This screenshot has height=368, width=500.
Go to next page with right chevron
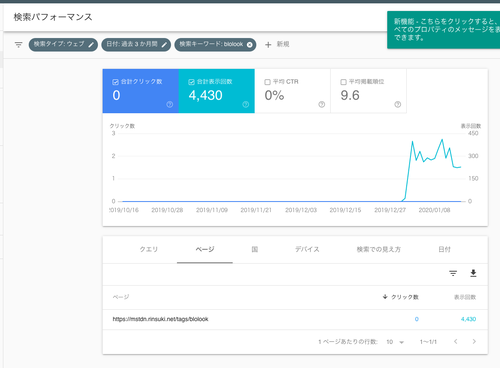click(x=474, y=342)
